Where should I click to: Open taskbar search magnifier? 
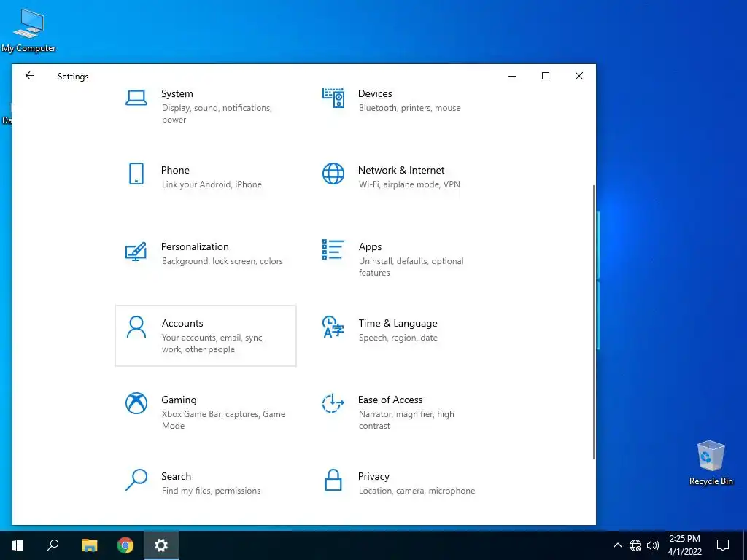point(53,545)
